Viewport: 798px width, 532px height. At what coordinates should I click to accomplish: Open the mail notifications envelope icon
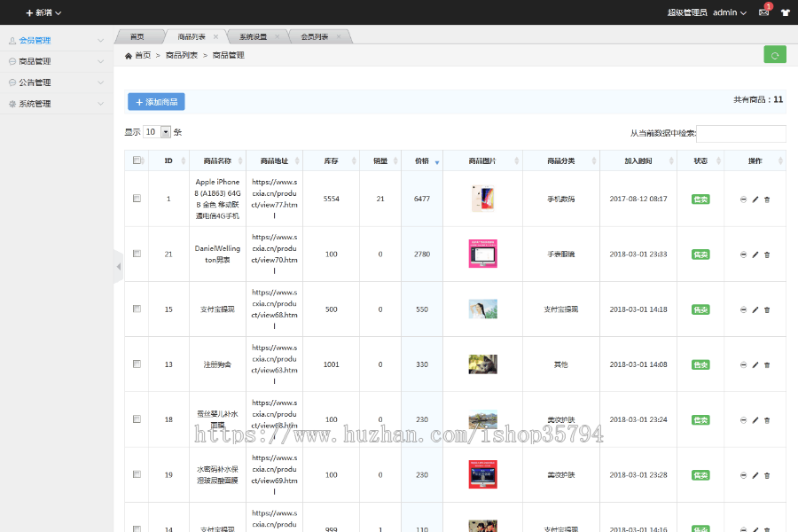763,13
